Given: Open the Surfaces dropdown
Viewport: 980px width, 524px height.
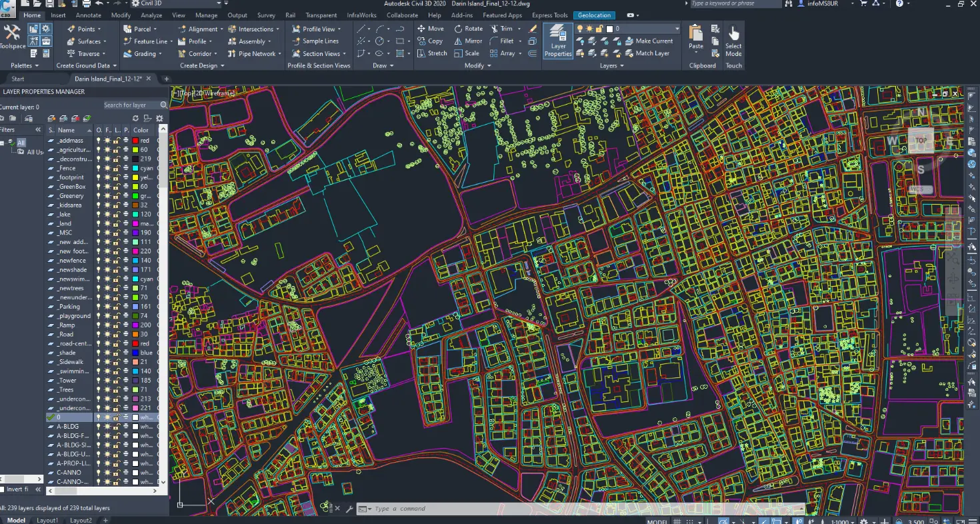Looking at the screenshot, I should tap(89, 41).
